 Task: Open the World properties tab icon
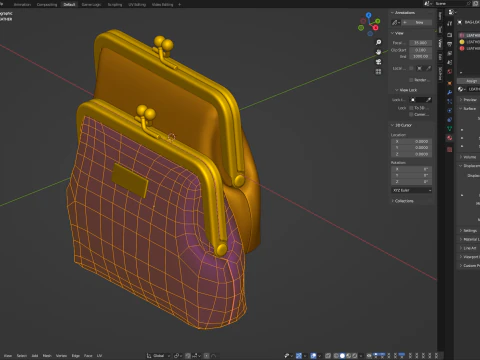(x=449, y=72)
